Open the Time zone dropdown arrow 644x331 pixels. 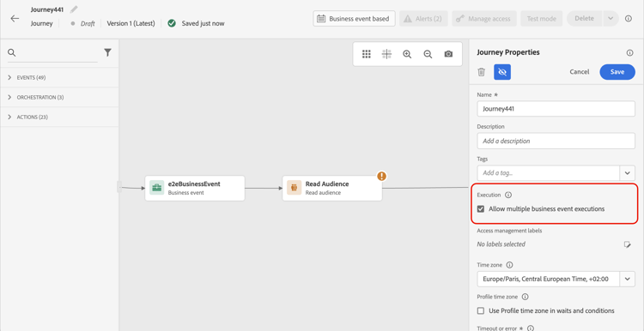(627, 279)
